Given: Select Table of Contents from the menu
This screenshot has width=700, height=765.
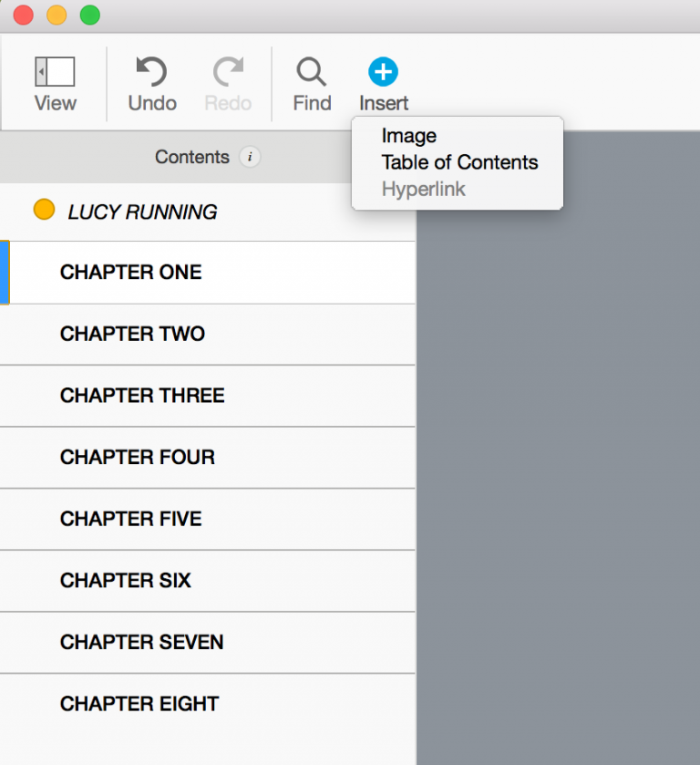Looking at the screenshot, I should pyautogui.click(x=459, y=162).
